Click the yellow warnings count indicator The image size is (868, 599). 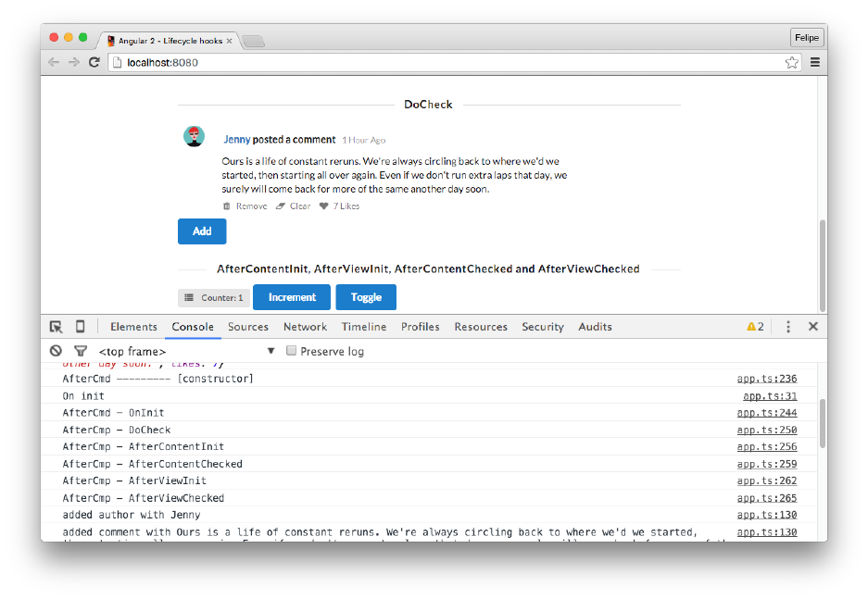click(755, 327)
